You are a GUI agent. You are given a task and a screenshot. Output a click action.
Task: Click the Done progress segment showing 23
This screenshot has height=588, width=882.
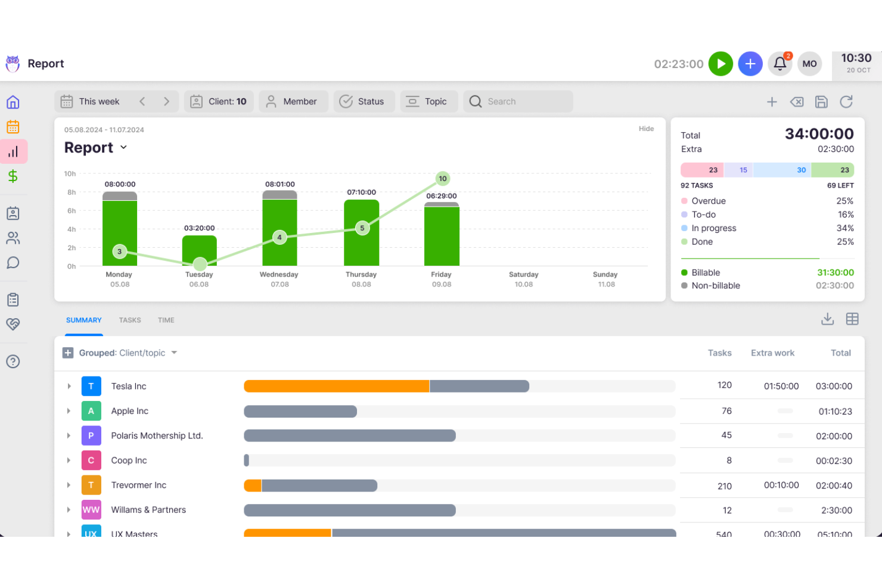click(833, 170)
